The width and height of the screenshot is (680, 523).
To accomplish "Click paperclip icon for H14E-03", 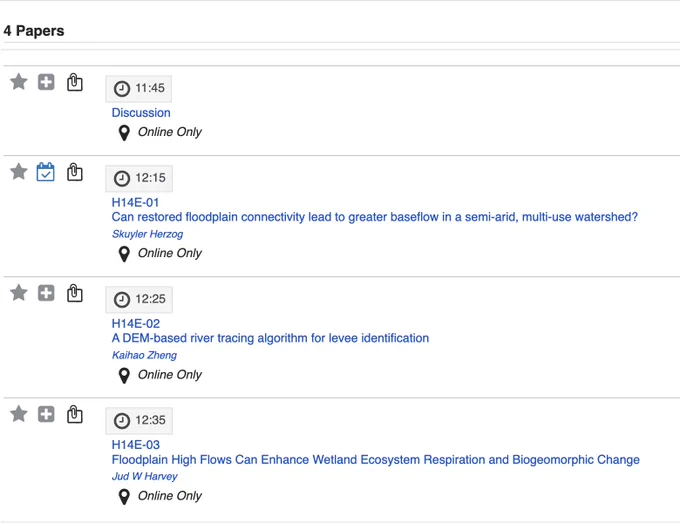I will (75, 414).
